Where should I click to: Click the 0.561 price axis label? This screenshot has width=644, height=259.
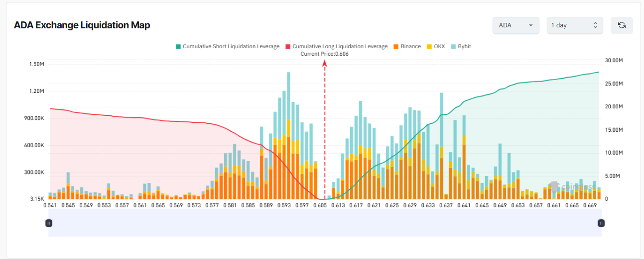pyautogui.click(x=140, y=205)
